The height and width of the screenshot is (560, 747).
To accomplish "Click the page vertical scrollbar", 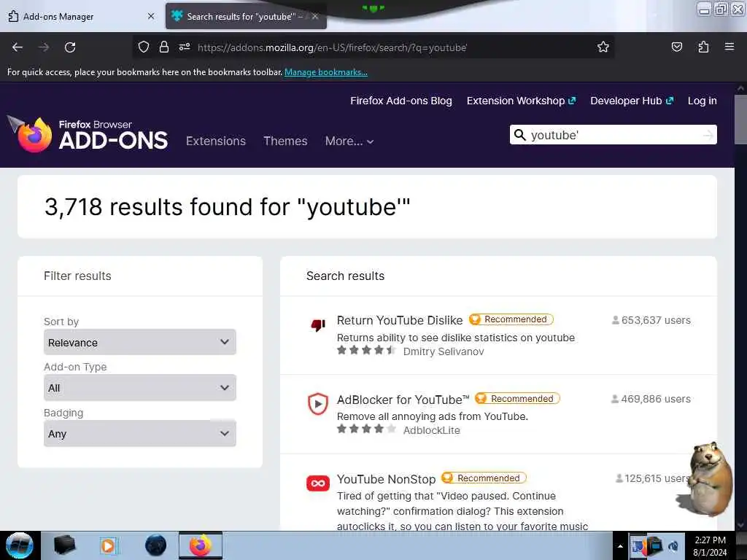I will point(740,119).
